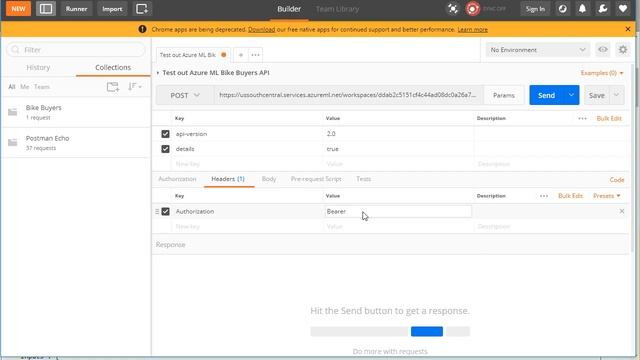Switch to the Team Library tab
The width and height of the screenshot is (640, 360).
point(337,9)
